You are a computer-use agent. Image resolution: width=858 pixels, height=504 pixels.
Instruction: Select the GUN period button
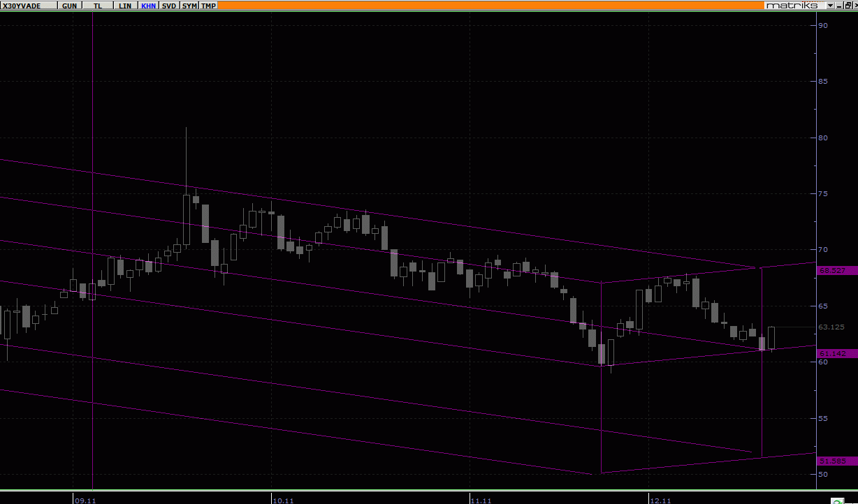(x=69, y=5)
